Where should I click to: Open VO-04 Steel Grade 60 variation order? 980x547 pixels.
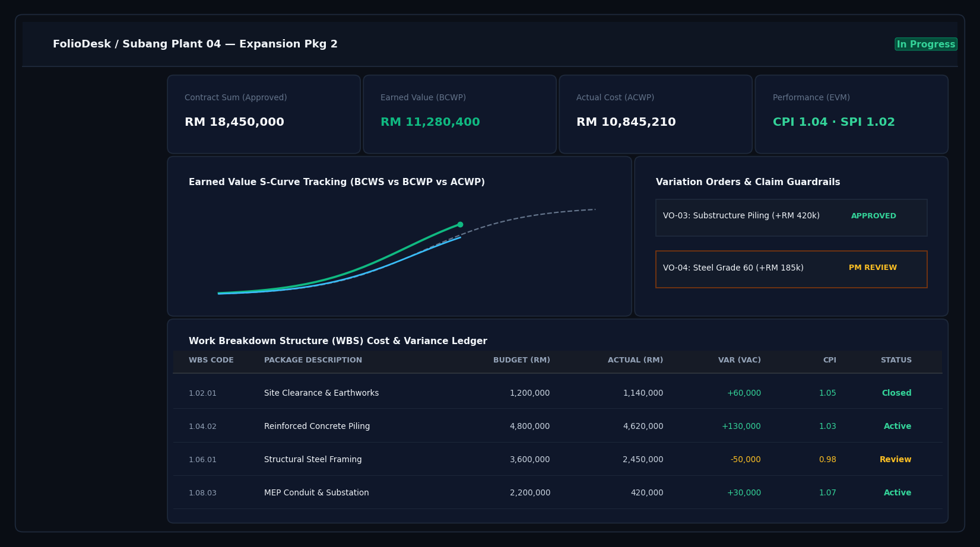pos(791,269)
